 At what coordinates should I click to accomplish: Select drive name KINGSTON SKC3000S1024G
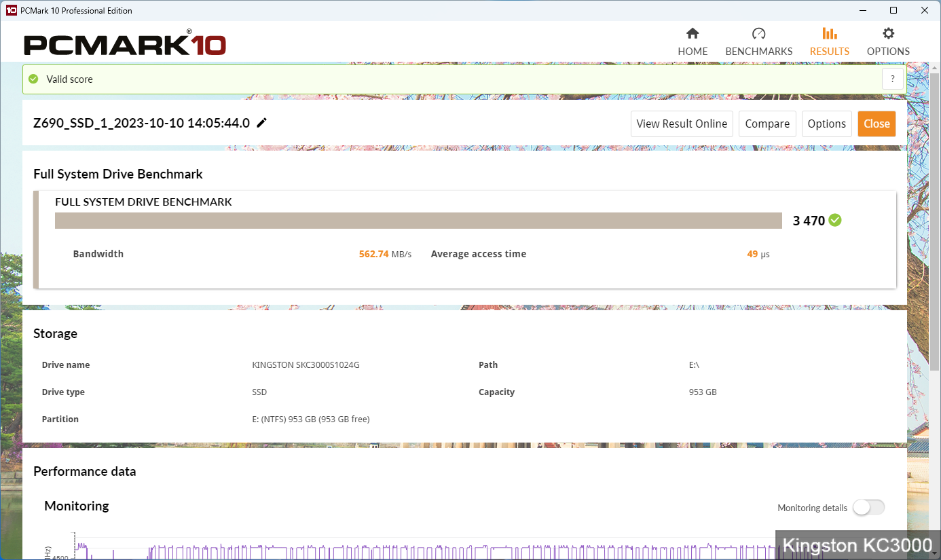click(x=306, y=365)
